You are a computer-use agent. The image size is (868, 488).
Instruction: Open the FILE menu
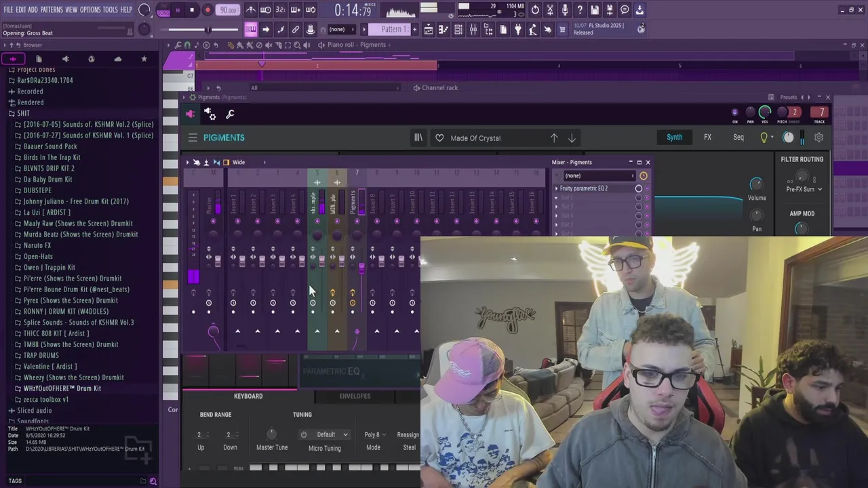click(x=9, y=9)
